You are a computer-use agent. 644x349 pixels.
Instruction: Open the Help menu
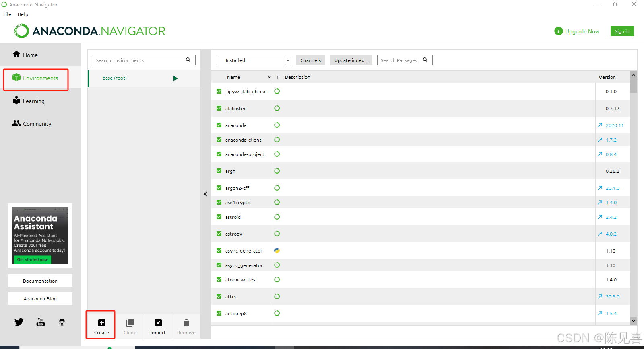(x=23, y=14)
